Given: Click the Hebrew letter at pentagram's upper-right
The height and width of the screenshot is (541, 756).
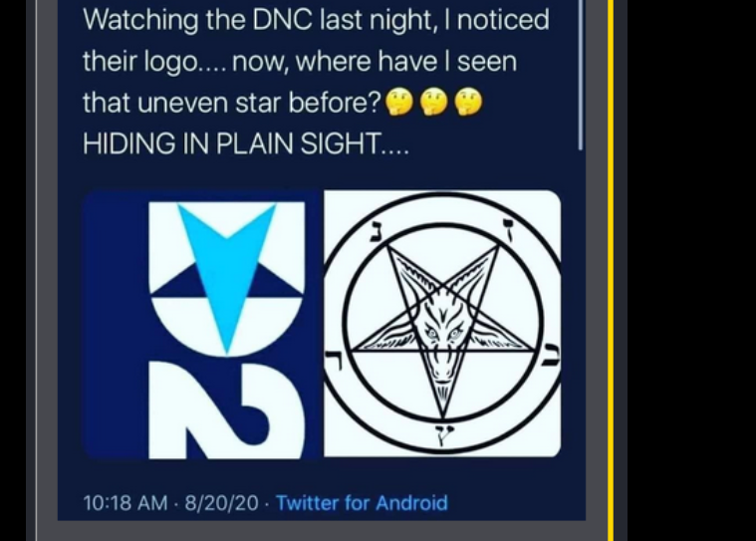Looking at the screenshot, I should pos(509,227).
